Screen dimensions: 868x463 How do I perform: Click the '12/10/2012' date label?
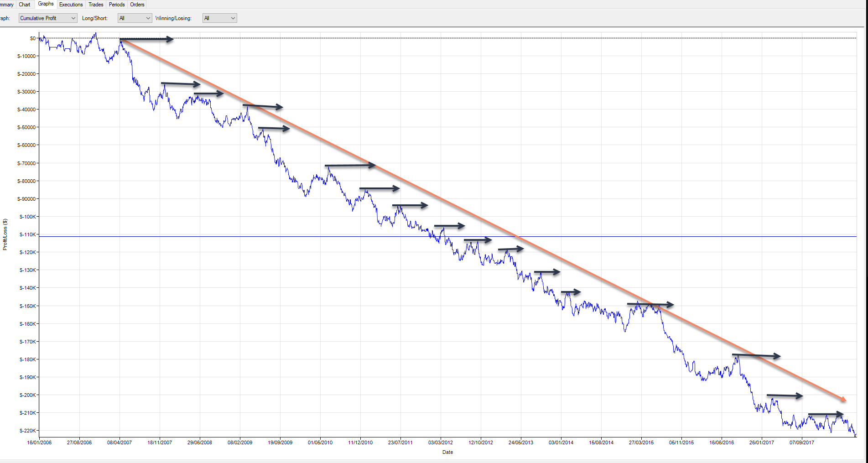pos(481,442)
